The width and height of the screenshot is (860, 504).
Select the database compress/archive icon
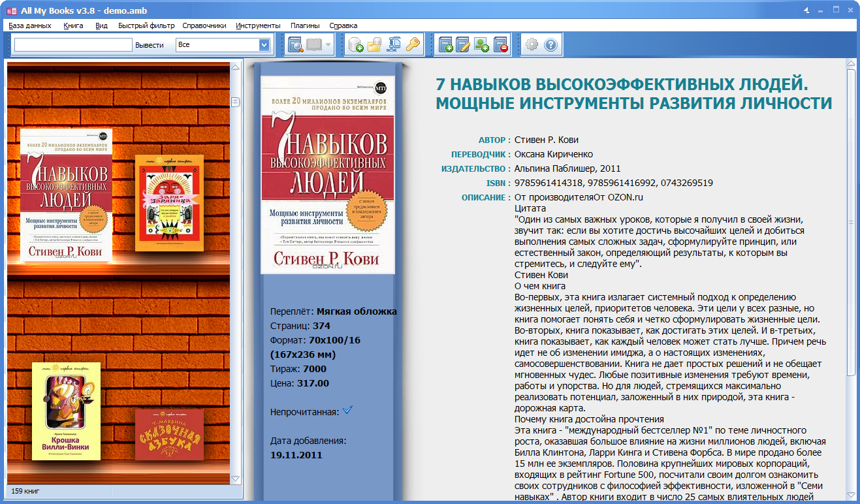click(394, 45)
